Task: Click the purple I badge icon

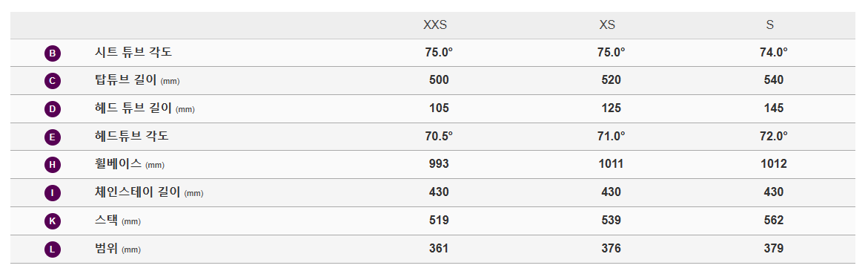Action: tap(53, 193)
